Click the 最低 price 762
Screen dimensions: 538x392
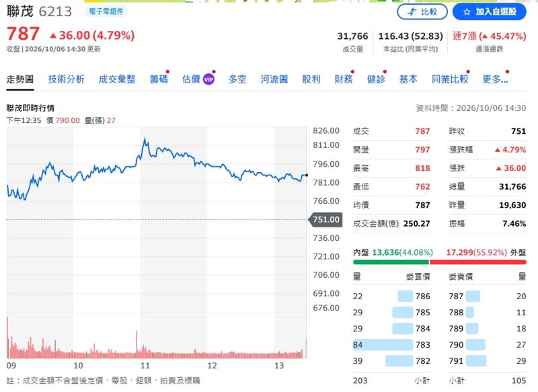coord(422,186)
